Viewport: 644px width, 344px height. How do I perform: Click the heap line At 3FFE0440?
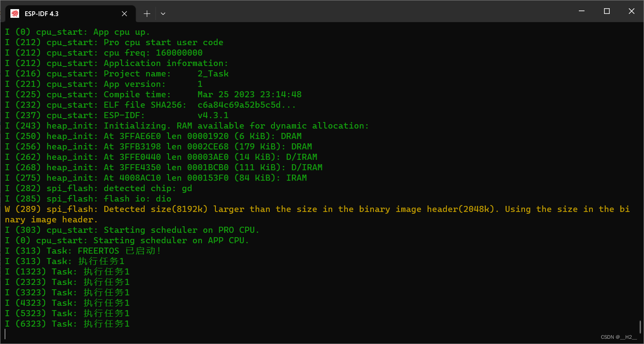pyautogui.click(x=161, y=157)
